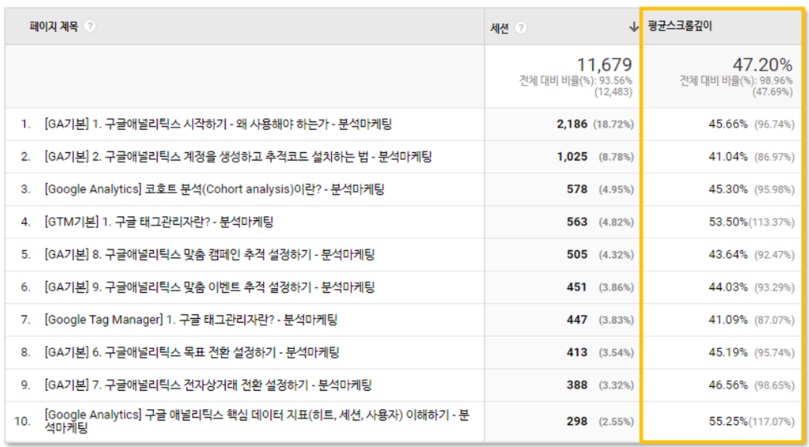Viewport: 809px width, 447px height.
Task: Click scroll depth 53.50% in row 4
Action: (728, 222)
